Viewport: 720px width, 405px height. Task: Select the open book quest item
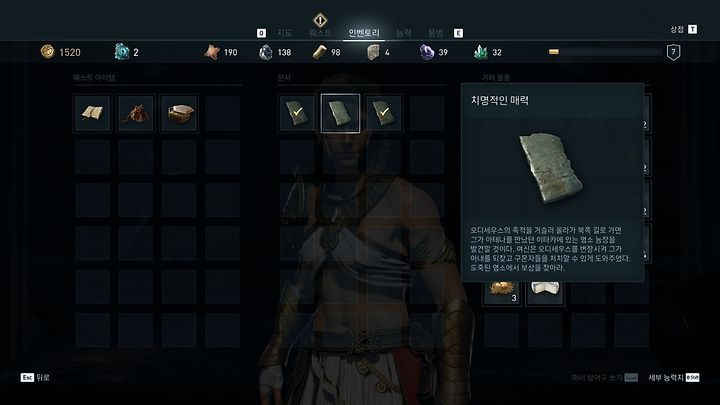tap(92, 113)
